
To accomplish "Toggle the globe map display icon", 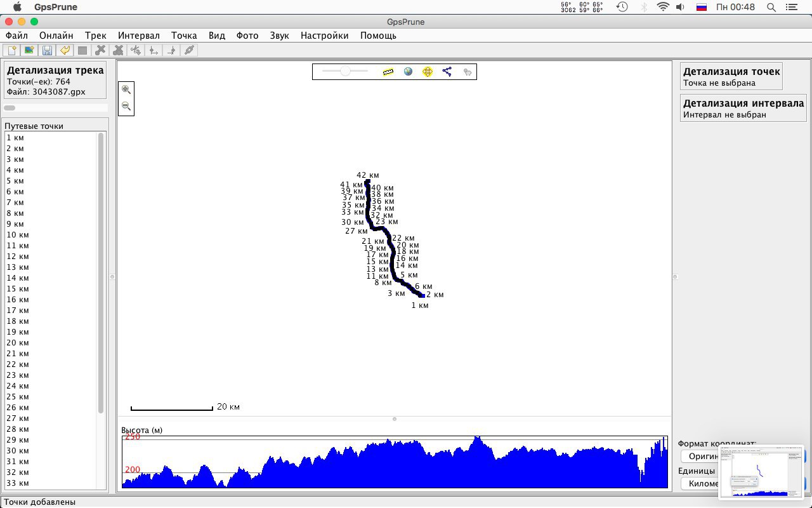I will point(408,72).
